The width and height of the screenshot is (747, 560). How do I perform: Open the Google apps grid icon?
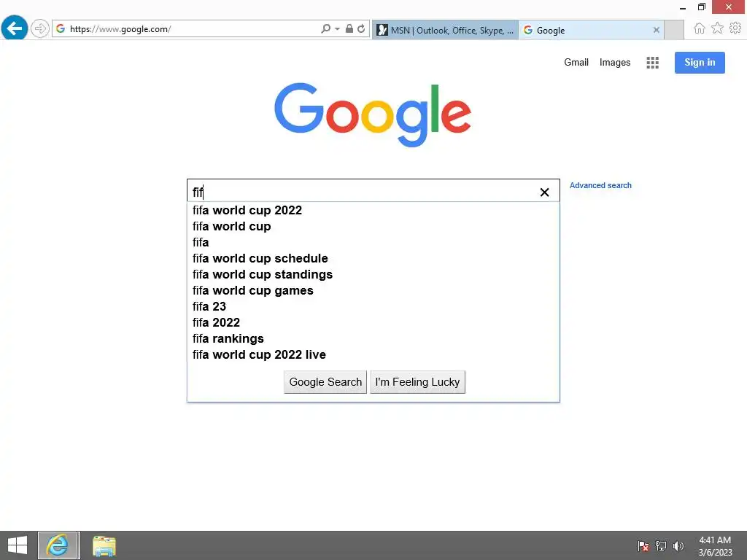[652, 63]
